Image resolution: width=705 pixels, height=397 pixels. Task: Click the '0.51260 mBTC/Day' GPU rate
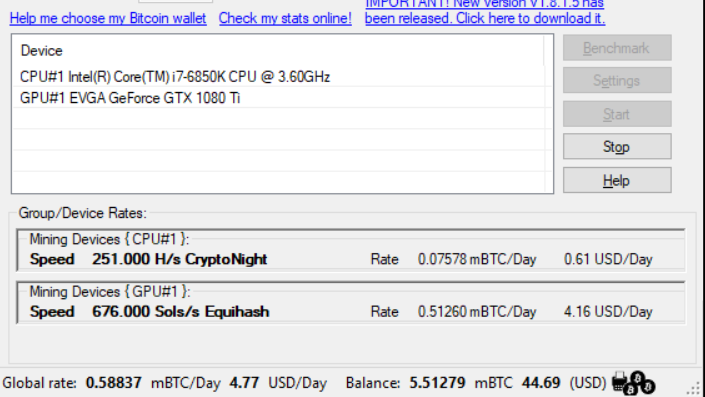[x=477, y=312]
